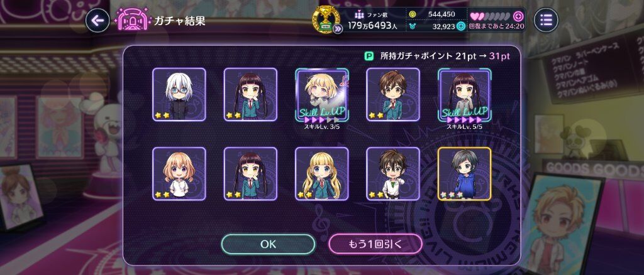This screenshot has width=644, height=275.
Task: Tap the gold trophy rank icon
Action: tap(326, 19)
